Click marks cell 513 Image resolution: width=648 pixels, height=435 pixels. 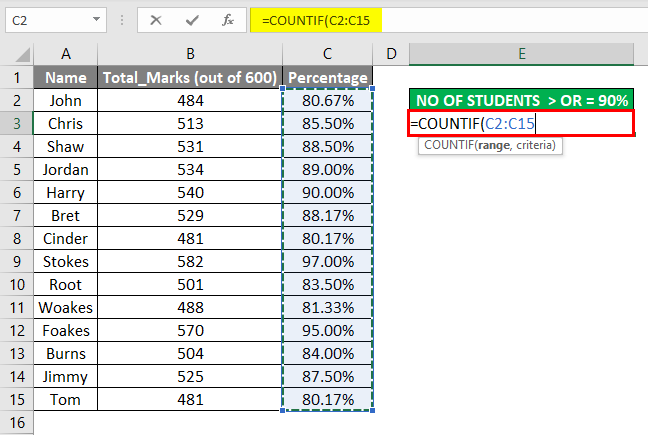click(x=190, y=123)
